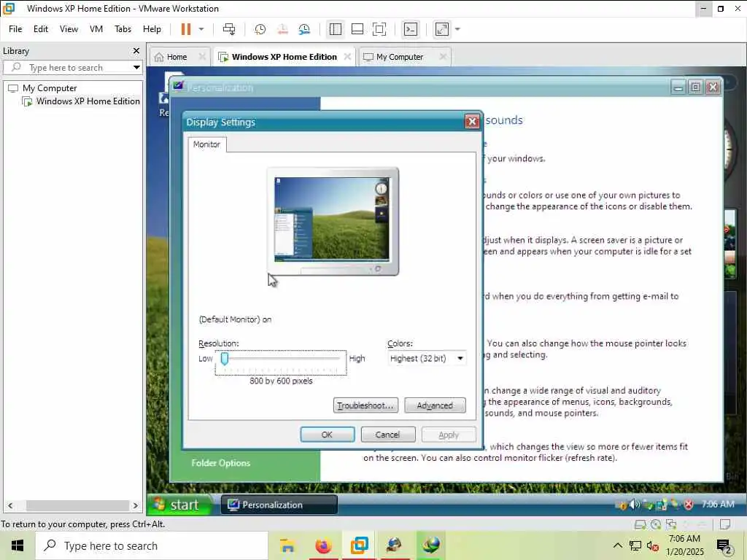Open the View menu
747x560 pixels.
click(x=69, y=29)
